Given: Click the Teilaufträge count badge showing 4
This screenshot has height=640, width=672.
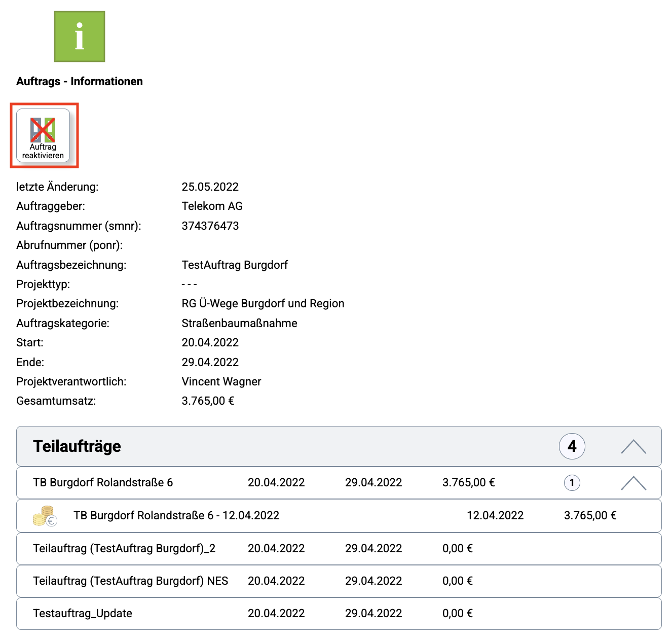Looking at the screenshot, I should point(572,446).
